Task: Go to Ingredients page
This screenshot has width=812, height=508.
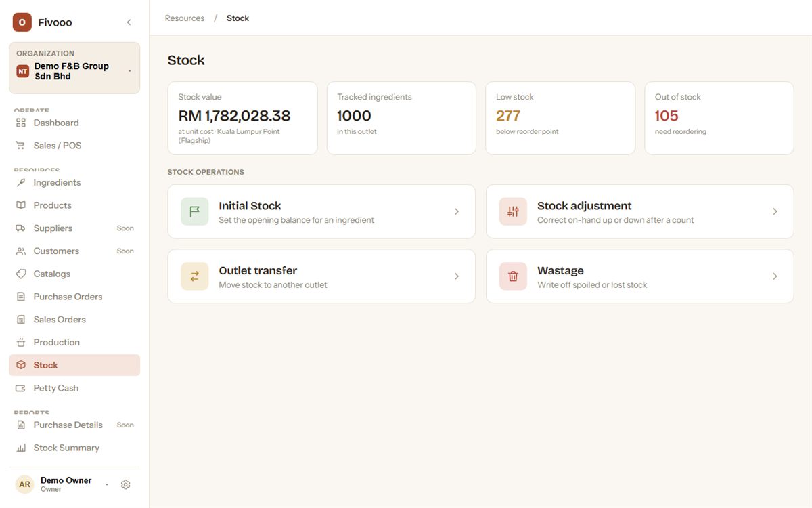Action: (74, 182)
